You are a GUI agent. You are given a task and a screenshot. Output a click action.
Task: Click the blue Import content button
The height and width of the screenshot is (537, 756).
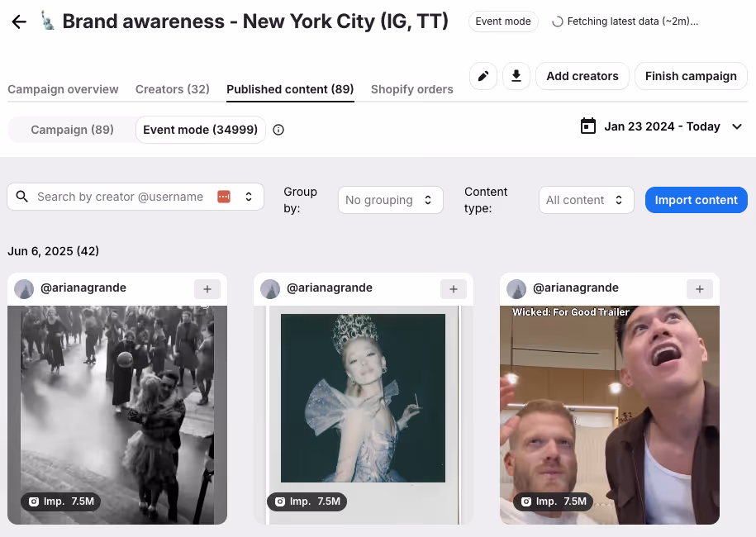[697, 200]
